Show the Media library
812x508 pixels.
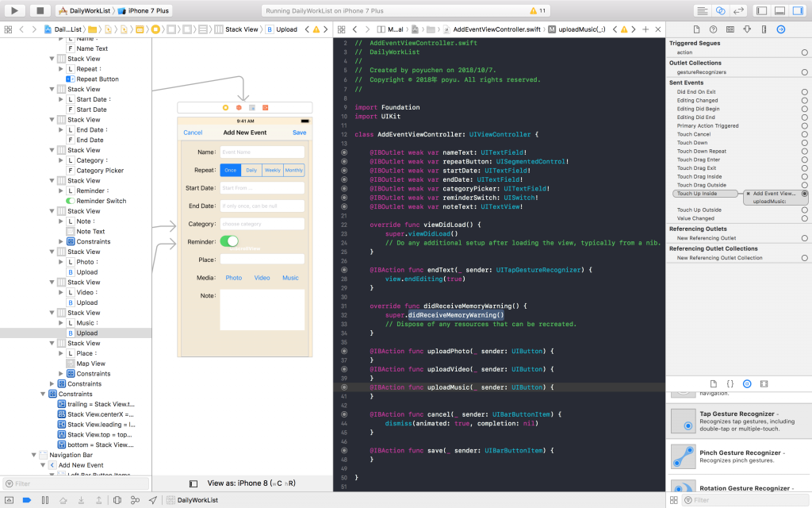[x=764, y=384]
